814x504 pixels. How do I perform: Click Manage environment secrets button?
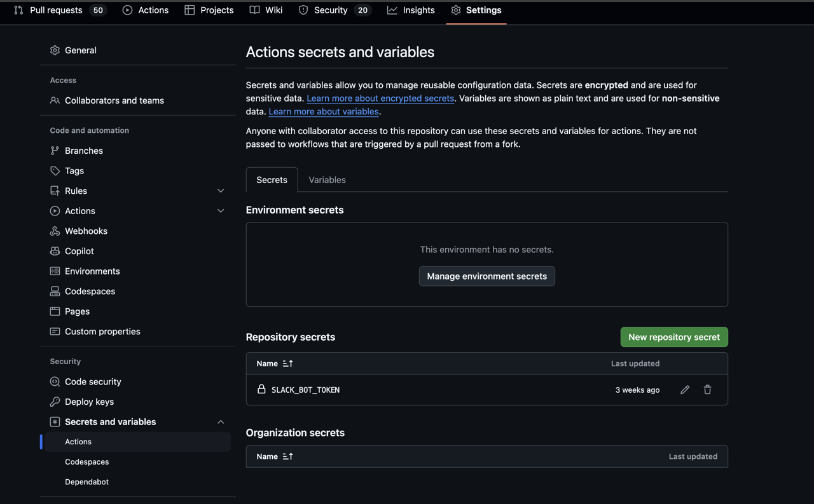(487, 276)
